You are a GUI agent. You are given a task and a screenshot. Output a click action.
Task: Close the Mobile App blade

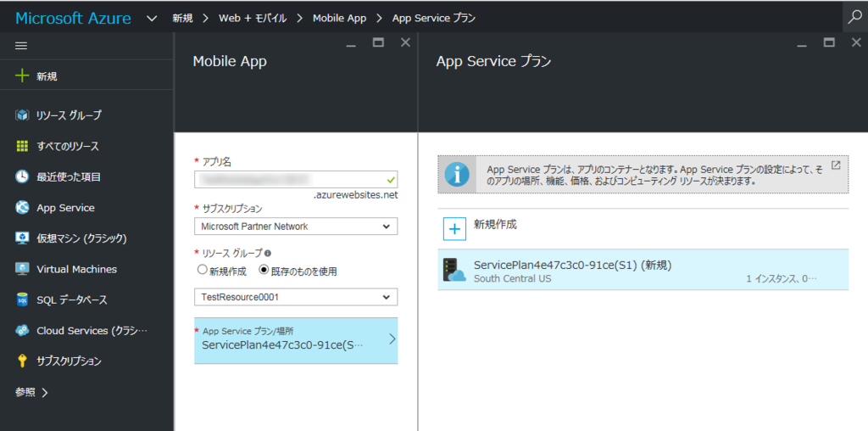click(x=405, y=42)
